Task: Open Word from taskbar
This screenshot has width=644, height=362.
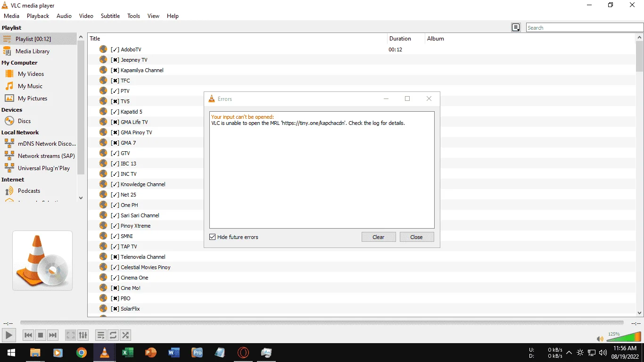Action: [174, 352]
